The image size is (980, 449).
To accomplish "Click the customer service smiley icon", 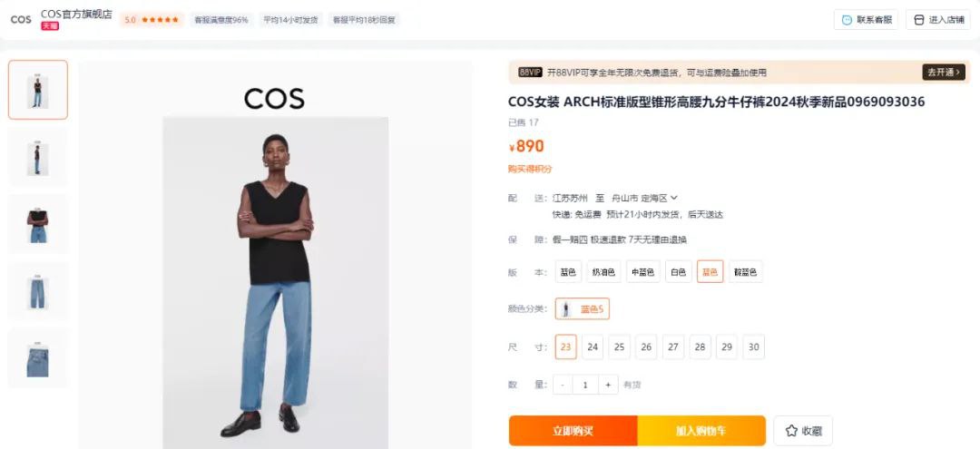I will click(x=847, y=20).
